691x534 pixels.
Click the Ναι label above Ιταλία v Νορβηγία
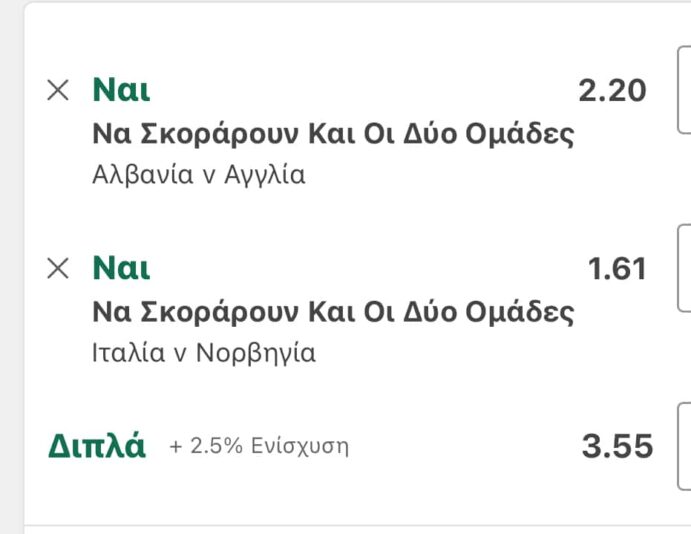121,268
